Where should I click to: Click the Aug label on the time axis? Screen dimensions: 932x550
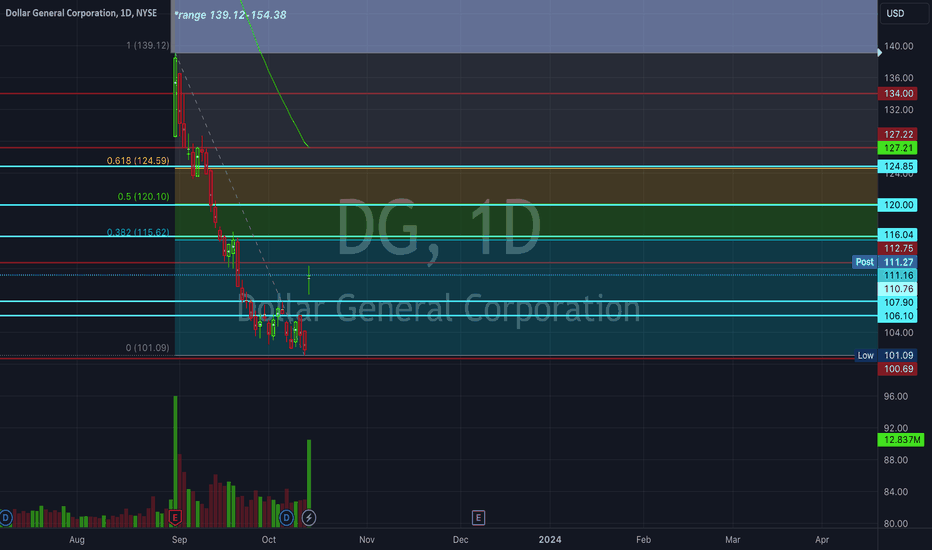click(77, 540)
